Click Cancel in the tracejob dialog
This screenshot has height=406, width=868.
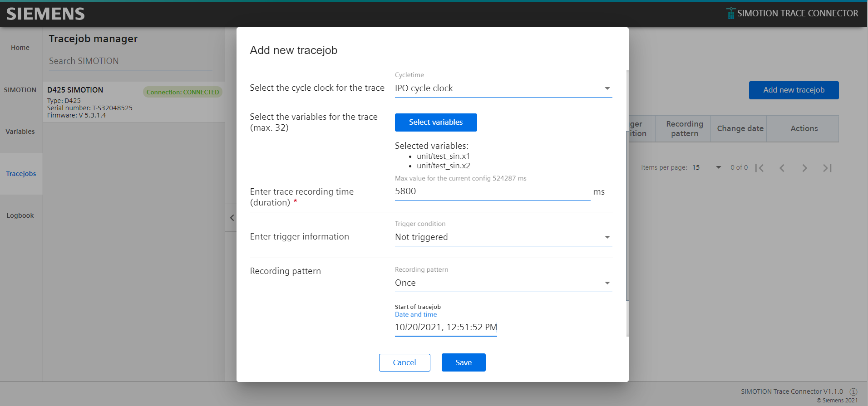click(404, 362)
